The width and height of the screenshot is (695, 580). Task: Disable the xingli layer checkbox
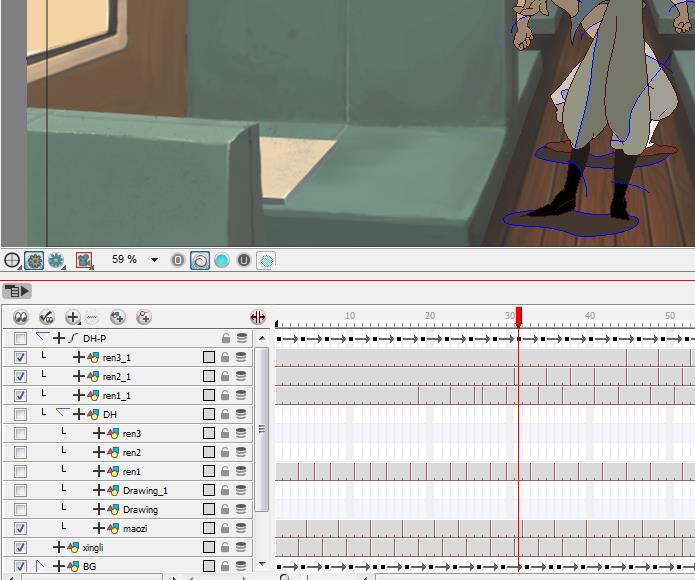pos(20,548)
